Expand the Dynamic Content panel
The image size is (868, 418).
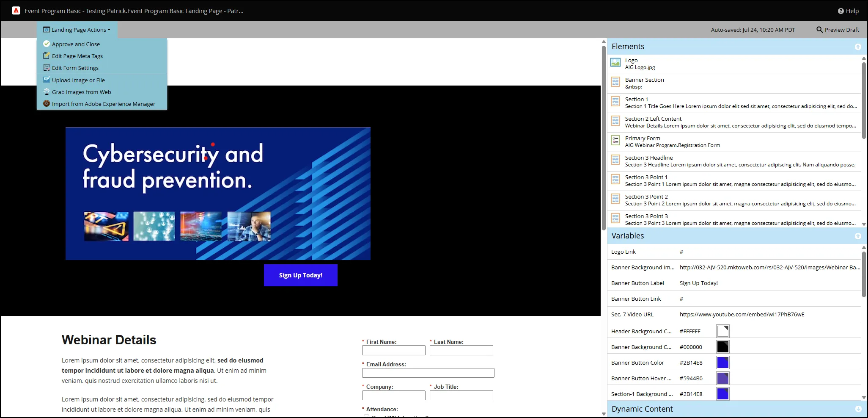coord(858,409)
